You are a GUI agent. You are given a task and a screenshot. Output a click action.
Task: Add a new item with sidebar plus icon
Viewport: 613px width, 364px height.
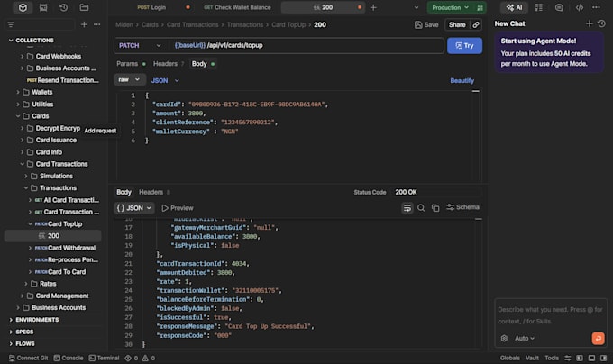click(84, 24)
